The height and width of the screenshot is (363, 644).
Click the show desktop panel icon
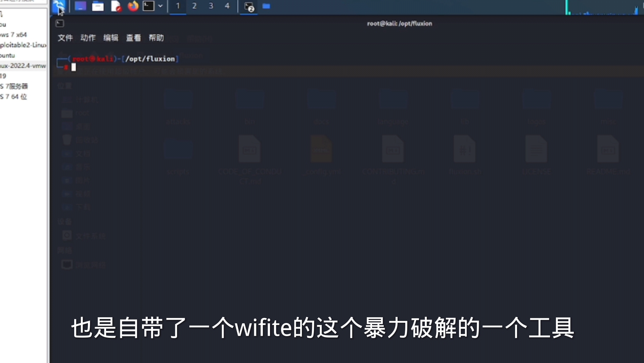click(80, 6)
